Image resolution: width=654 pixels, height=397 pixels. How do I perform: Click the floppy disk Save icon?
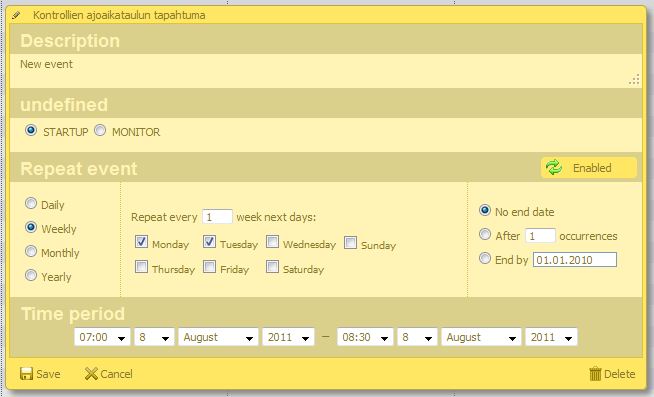26,374
